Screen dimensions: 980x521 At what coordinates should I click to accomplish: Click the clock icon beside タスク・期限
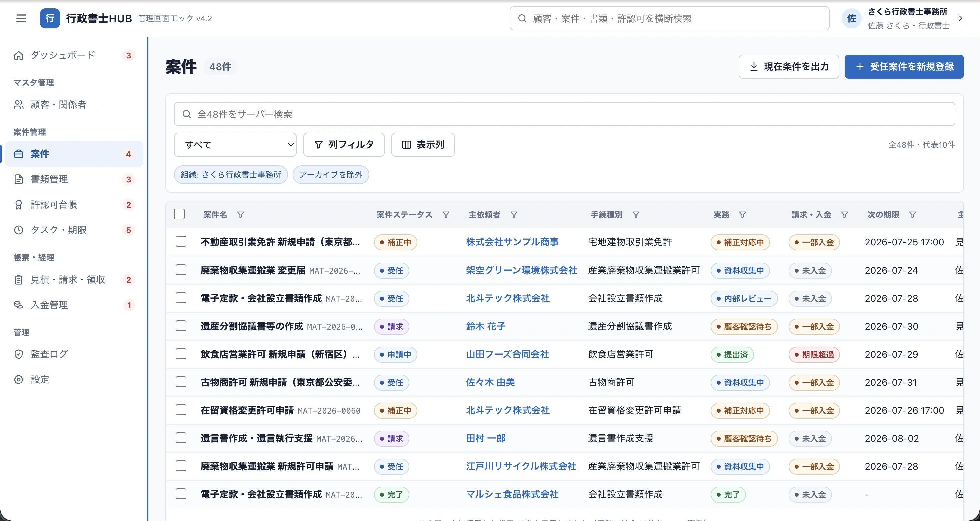(x=19, y=230)
